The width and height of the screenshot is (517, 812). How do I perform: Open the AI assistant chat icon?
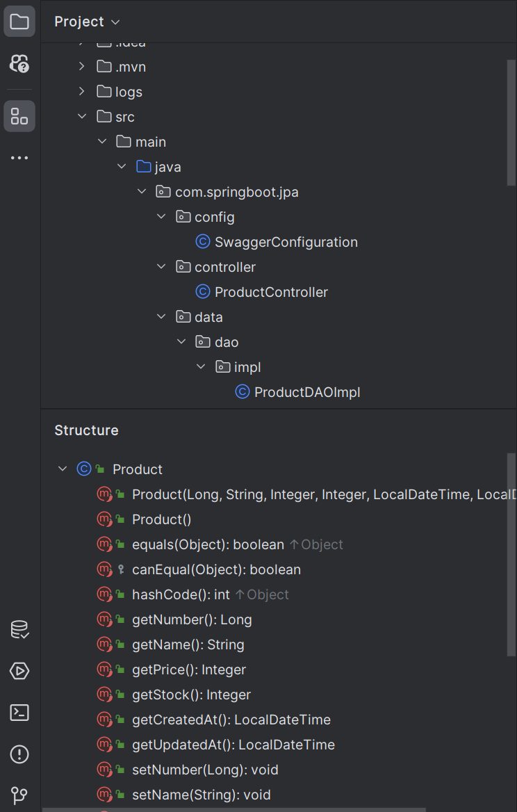(x=19, y=64)
